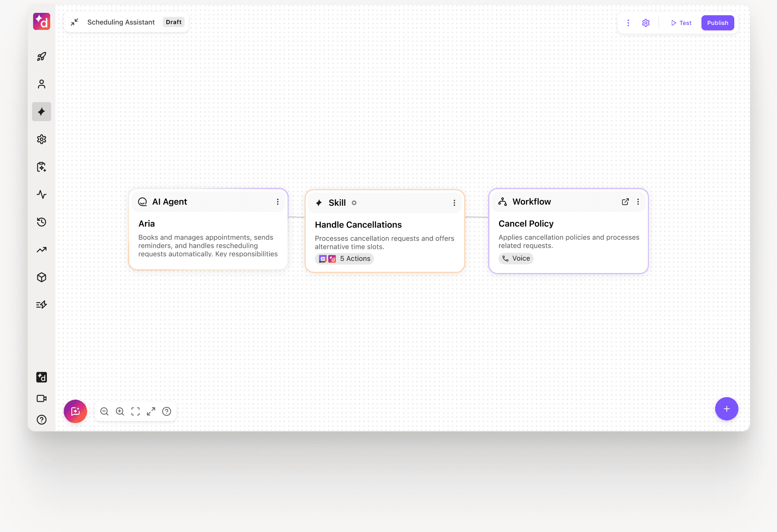The image size is (777, 532).
Task: Click the Publish button
Action: [718, 23]
